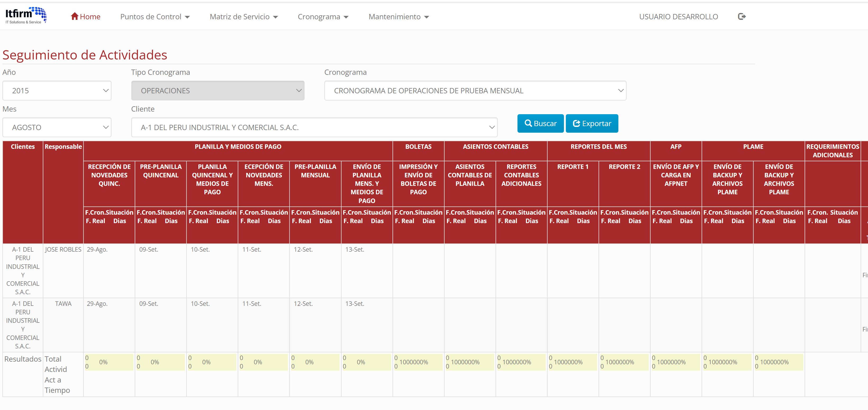Click the Itfirm logo

(x=25, y=15)
